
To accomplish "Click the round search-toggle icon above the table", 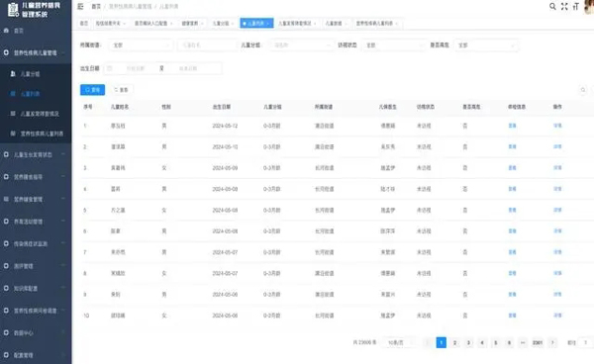I will pos(583,90).
